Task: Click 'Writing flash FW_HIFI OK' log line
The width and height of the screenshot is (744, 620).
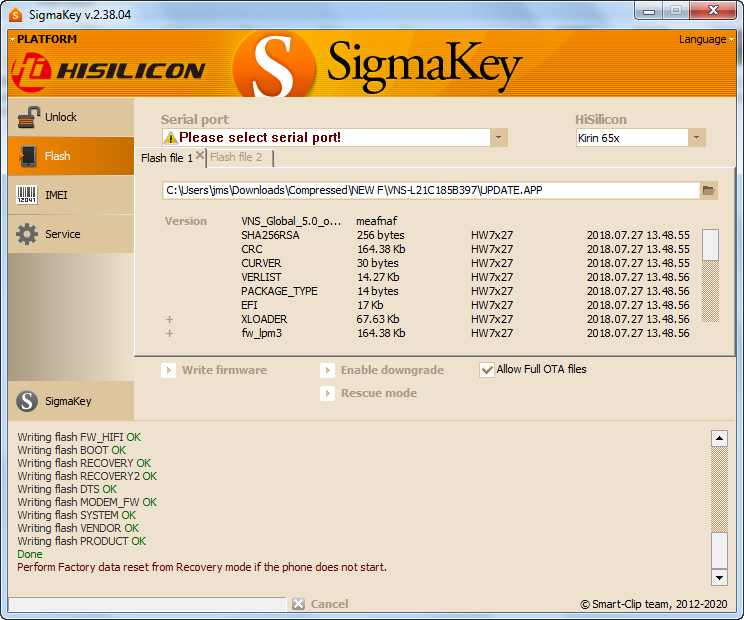Action: 79,437
